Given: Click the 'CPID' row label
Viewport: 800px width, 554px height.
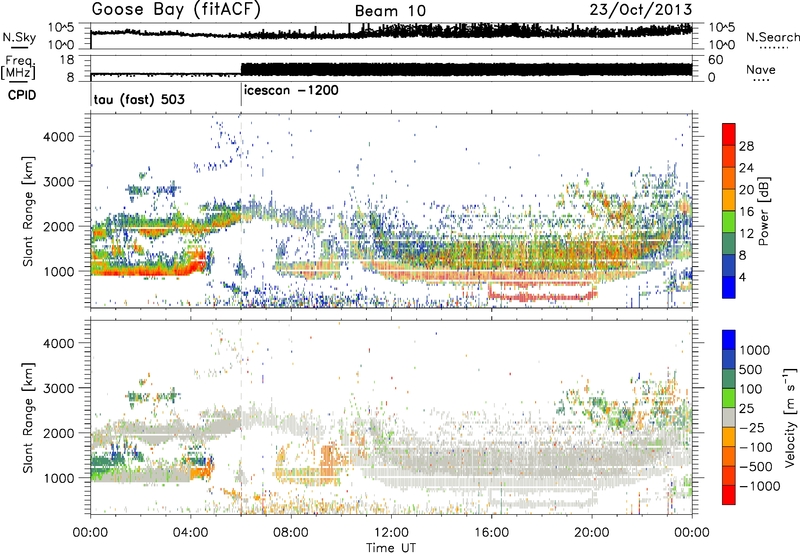Looking at the screenshot, I should 22,95.
